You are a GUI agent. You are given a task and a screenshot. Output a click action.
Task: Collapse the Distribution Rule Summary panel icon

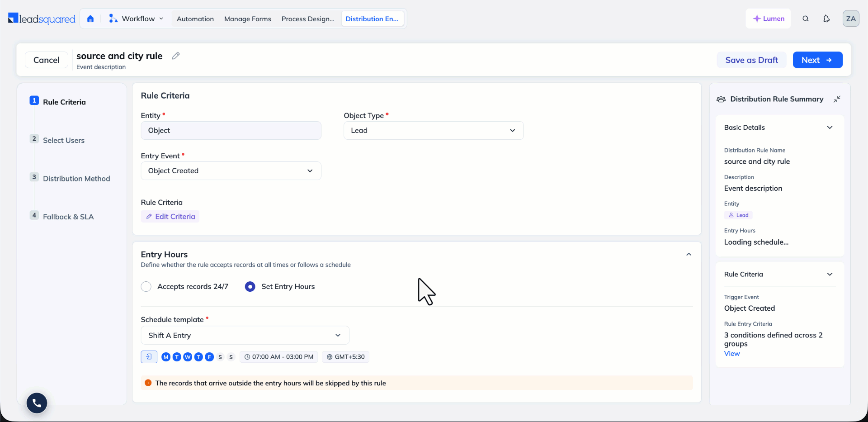(837, 99)
